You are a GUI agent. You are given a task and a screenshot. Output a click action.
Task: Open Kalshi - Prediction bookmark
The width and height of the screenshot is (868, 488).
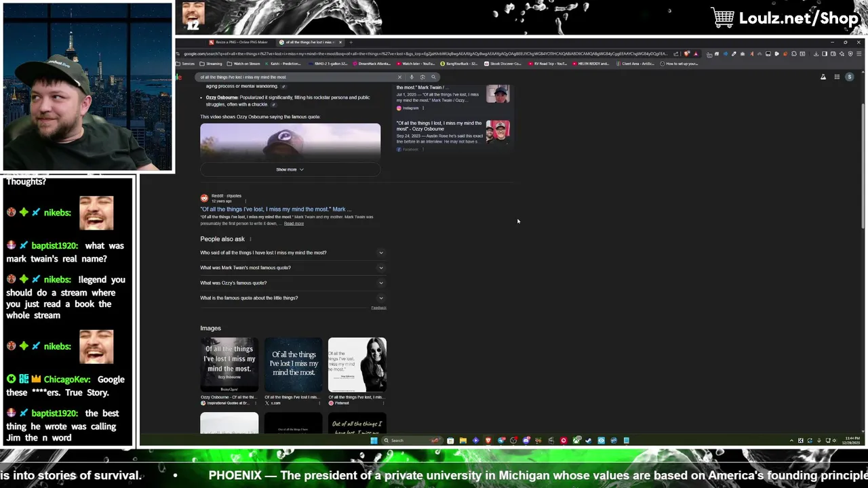tap(282, 64)
